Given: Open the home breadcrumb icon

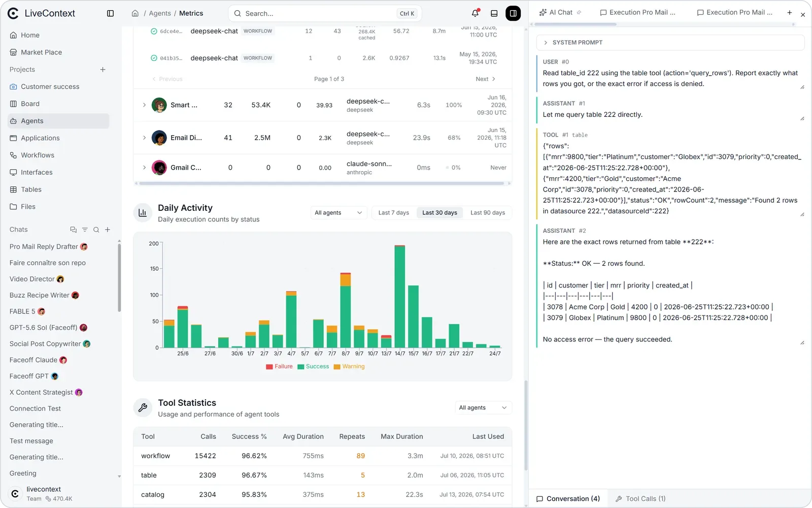Looking at the screenshot, I should click(135, 13).
